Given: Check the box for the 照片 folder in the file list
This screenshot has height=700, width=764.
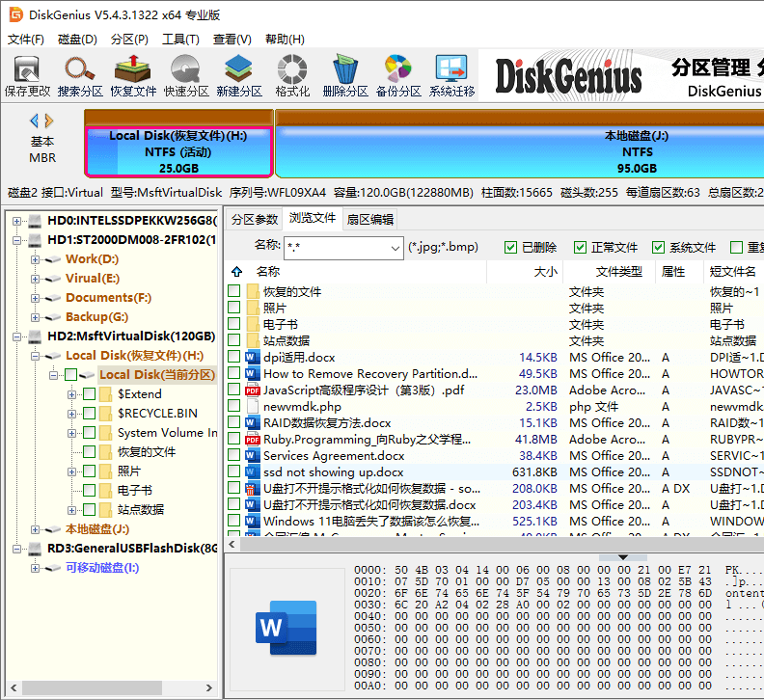Looking at the screenshot, I should [x=233, y=308].
